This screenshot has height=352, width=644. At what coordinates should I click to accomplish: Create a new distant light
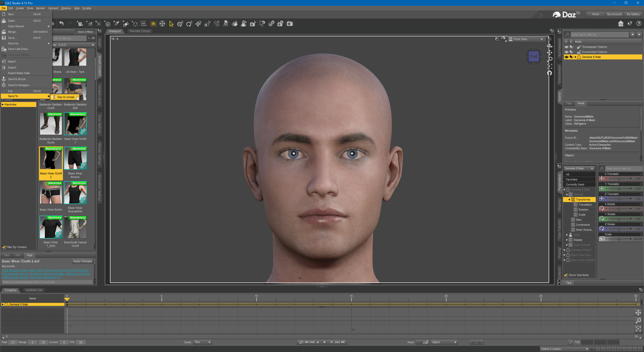coord(89,24)
